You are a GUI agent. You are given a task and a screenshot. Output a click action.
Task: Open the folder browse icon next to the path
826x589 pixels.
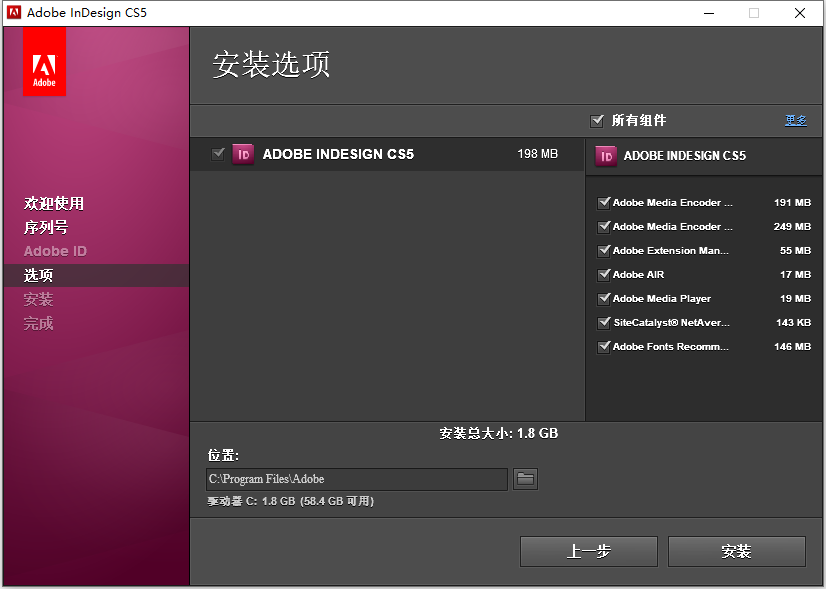coord(525,479)
